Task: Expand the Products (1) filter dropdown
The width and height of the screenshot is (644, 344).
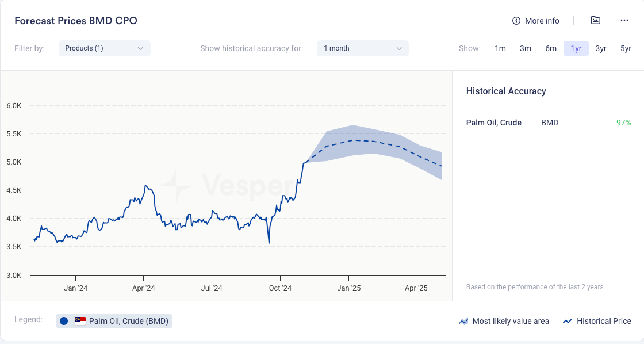Action: click(104, 48)
